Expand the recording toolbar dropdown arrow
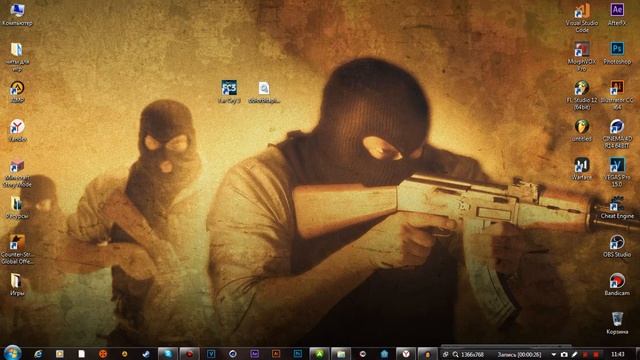The image size is (640, 360). click(553, 354)
